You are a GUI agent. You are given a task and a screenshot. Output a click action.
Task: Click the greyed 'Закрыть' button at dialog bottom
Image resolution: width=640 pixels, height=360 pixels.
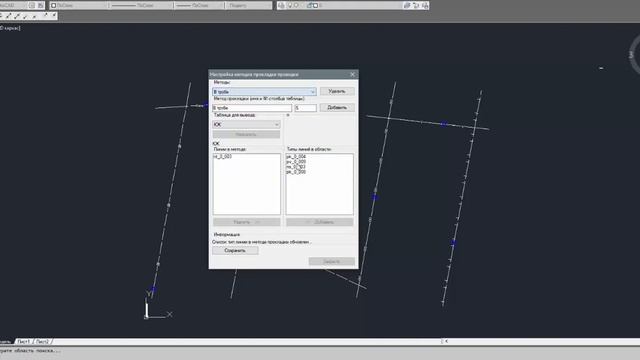(331, 261)
